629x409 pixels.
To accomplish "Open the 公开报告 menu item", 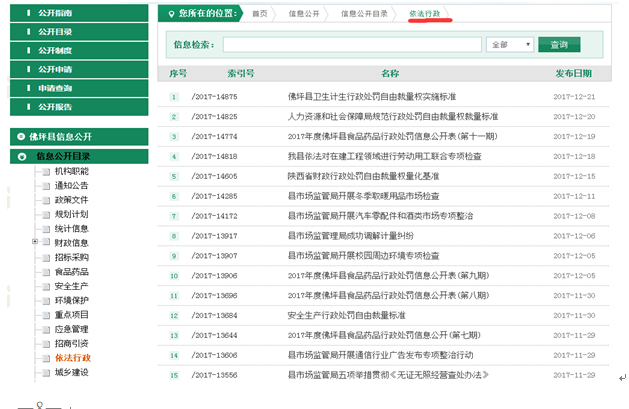I will (x=56, y=106).
